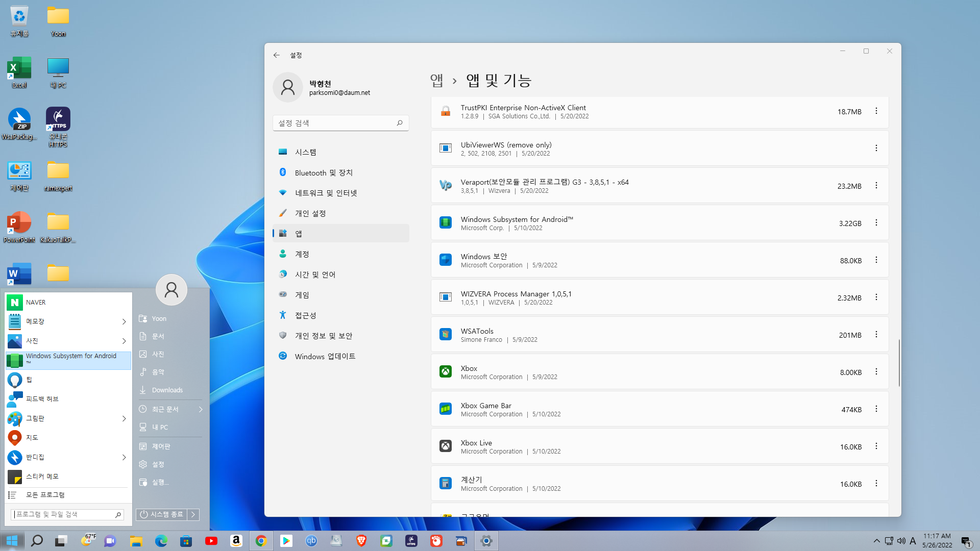Screen dimensions: 980x551
Task: Open notification center icon
Action: 966,541
